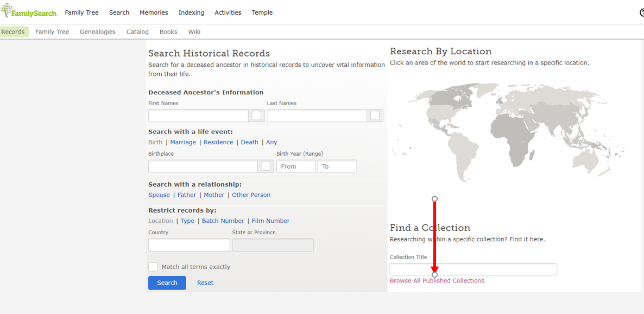Open Browse All Published Collections
The width and height of the screenshot is (644, 314).
(437, 281)
